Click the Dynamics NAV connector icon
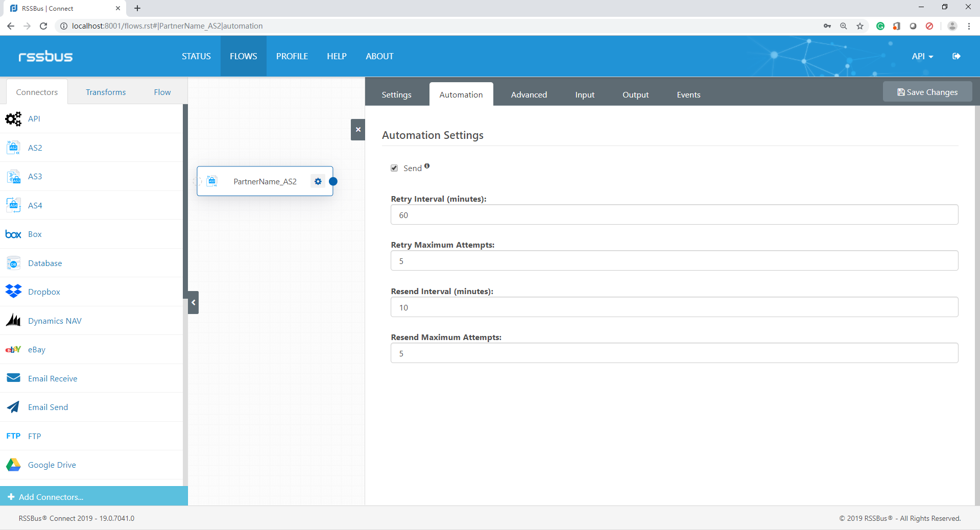The height and width of the screenshot is (530, 980). coord(13,321)
